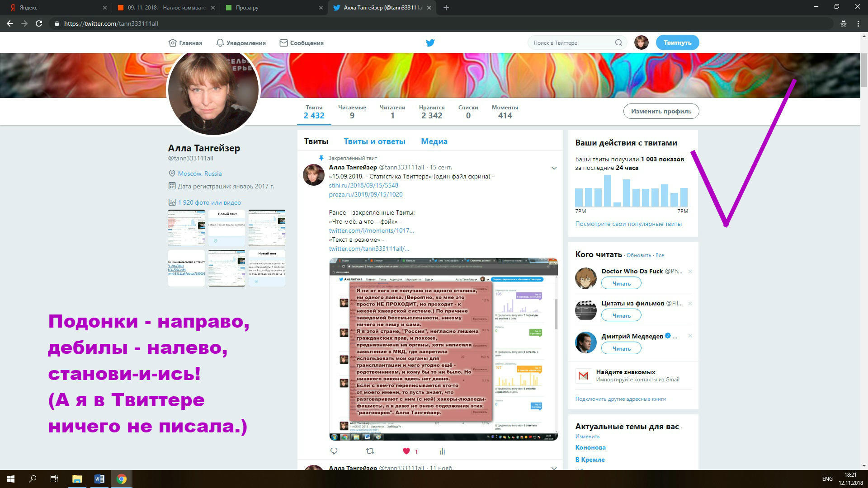The width and height of the screenshot is (868, 488).
Task: Open Посмотрите свои популярные твиты link
Action: coord(628,224)
